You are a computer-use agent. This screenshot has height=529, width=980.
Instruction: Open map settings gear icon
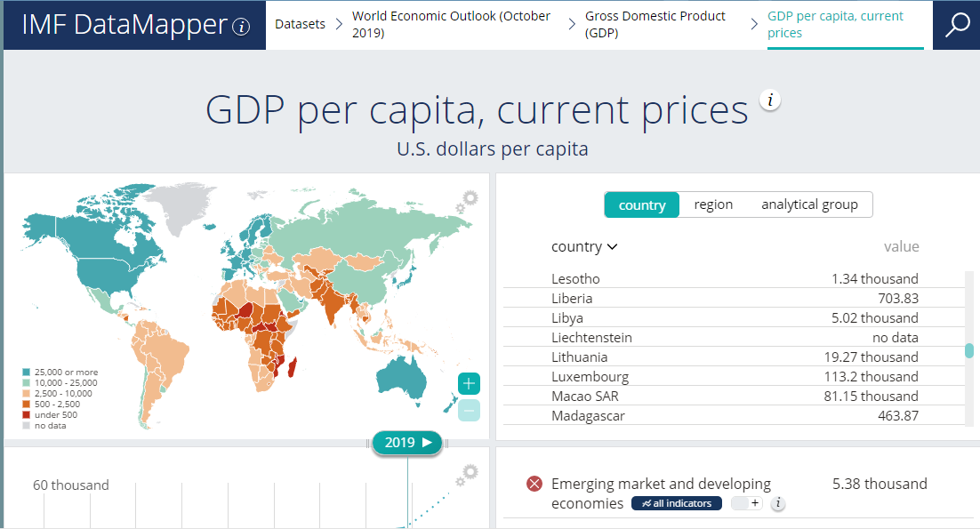[x=466, y=201]
